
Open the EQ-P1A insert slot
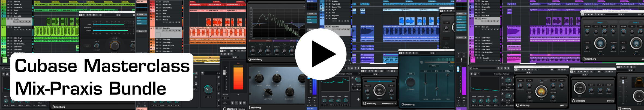click(142, 18)
